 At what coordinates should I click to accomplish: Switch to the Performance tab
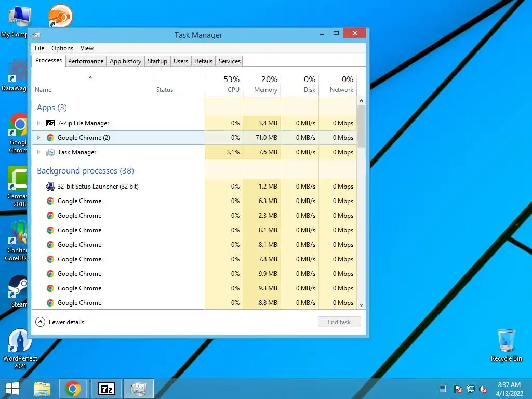pos(86,61)
